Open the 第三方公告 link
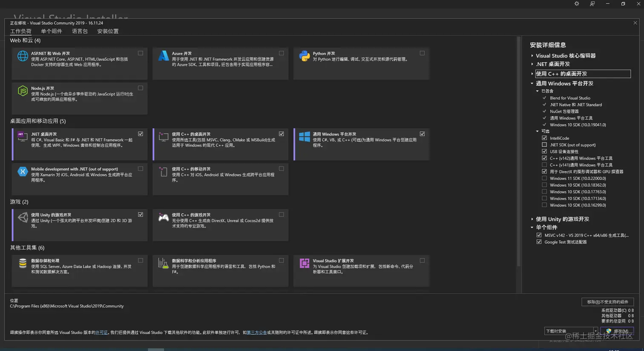644x351 pixels. [257, 333]
